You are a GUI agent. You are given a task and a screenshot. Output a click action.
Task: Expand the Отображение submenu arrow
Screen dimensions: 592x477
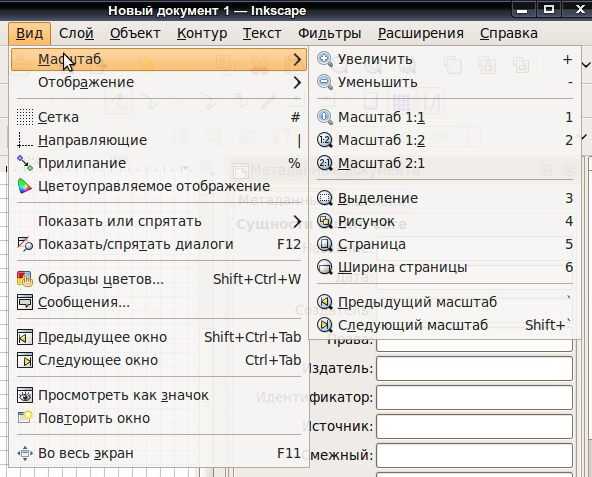[297, 82]
